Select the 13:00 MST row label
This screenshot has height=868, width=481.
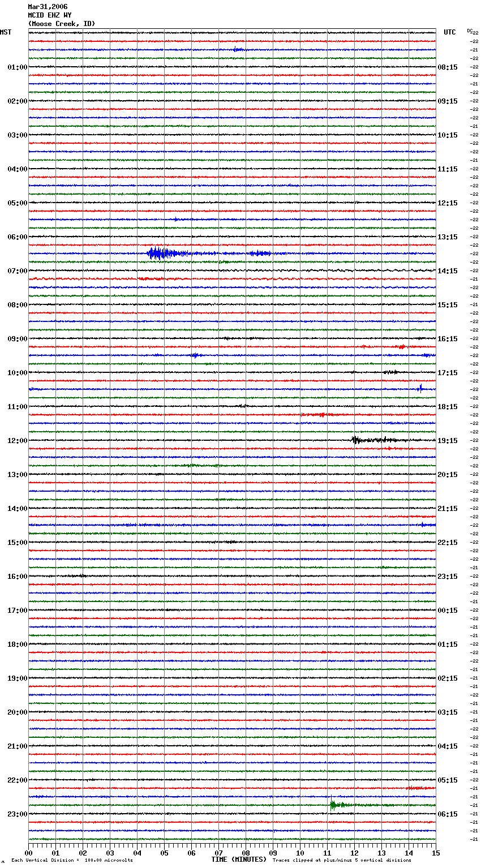pyautogui.click(x=18, y=475)
